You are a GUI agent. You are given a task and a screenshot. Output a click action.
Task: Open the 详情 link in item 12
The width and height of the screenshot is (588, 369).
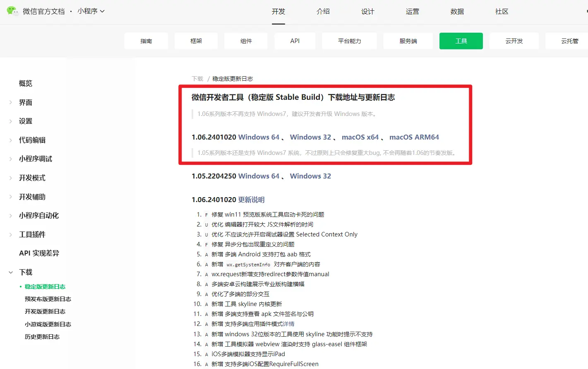(x=289, y=324)
